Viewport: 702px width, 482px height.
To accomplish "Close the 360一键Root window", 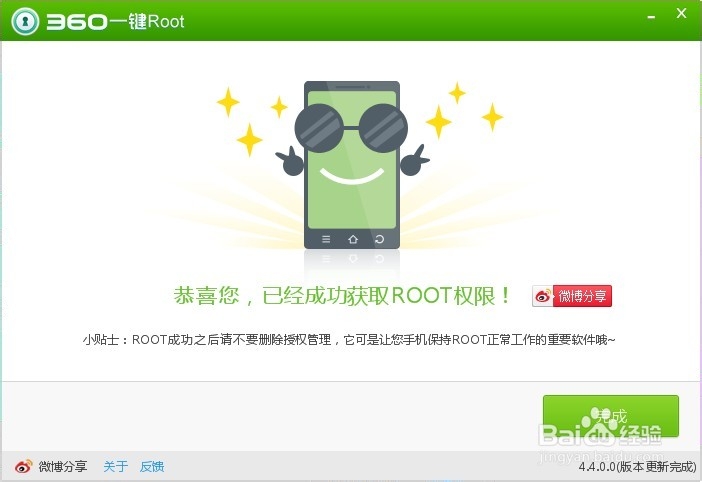I will [681, 13].
